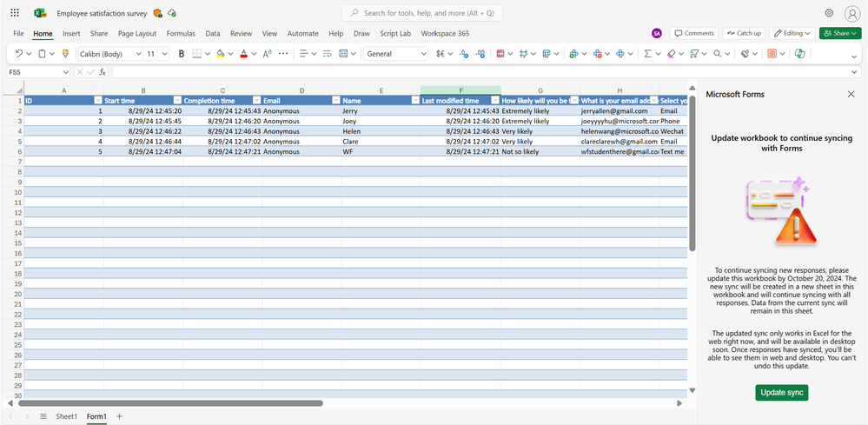
Task: Click the Undo arrow icon
Action: [x=19, y=54]
